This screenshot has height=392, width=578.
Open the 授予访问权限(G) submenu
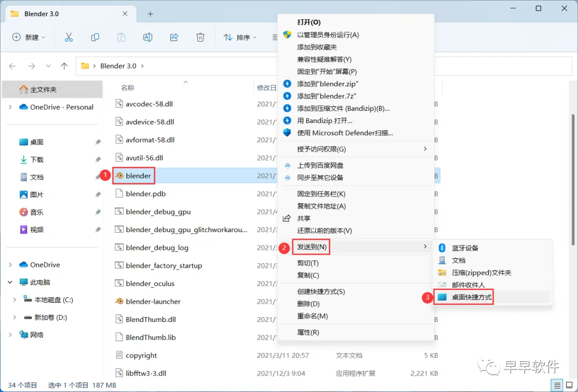pos(356,149)
